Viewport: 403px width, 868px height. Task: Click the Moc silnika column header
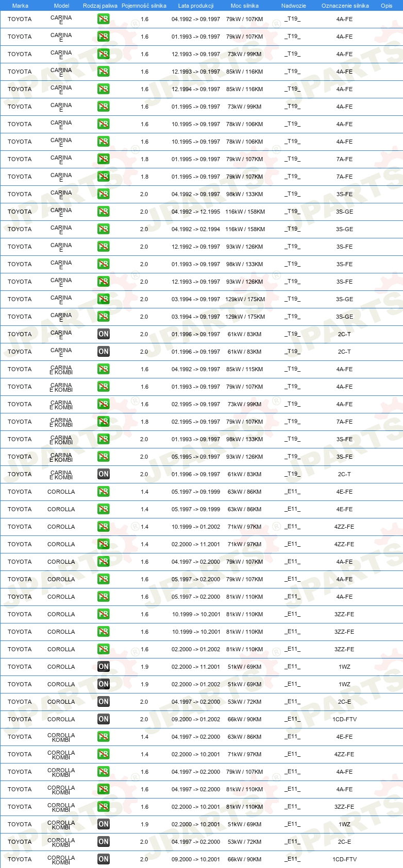point(245,6)
